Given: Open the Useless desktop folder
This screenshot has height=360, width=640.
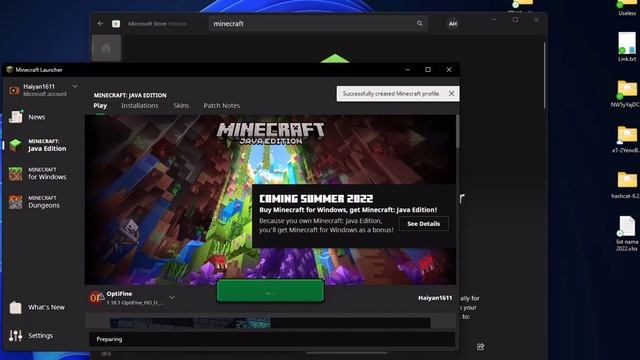Looking at the screenshot, I should [x=627, y=7].
